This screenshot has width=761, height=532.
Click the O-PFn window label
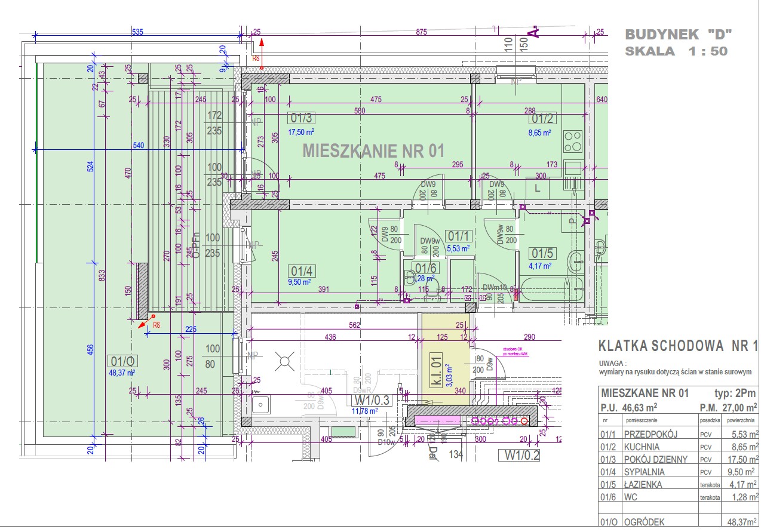(x=195, y=247)
